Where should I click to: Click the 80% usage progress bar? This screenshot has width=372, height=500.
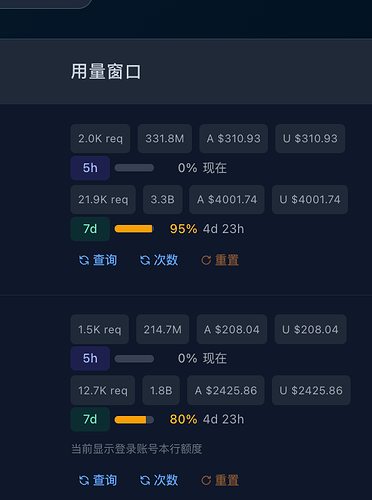coord(134,420)
